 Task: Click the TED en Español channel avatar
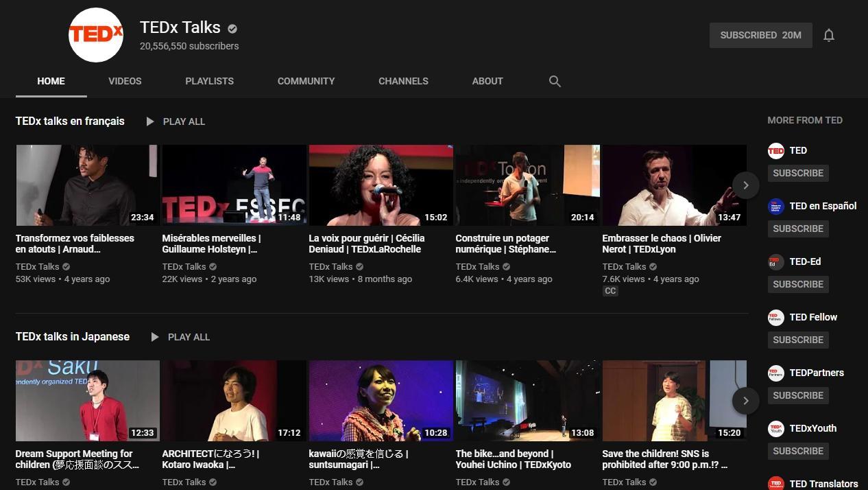click(x=775, y=207)
